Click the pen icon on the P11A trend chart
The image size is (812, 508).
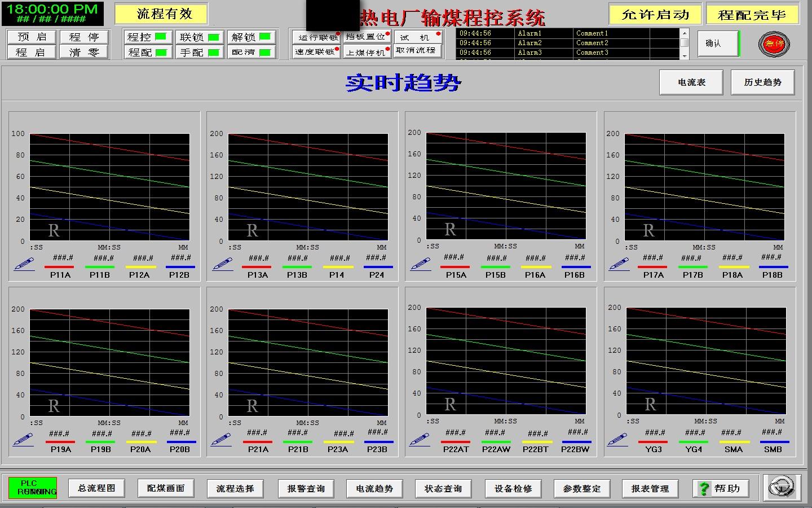(x=24, y=264)
